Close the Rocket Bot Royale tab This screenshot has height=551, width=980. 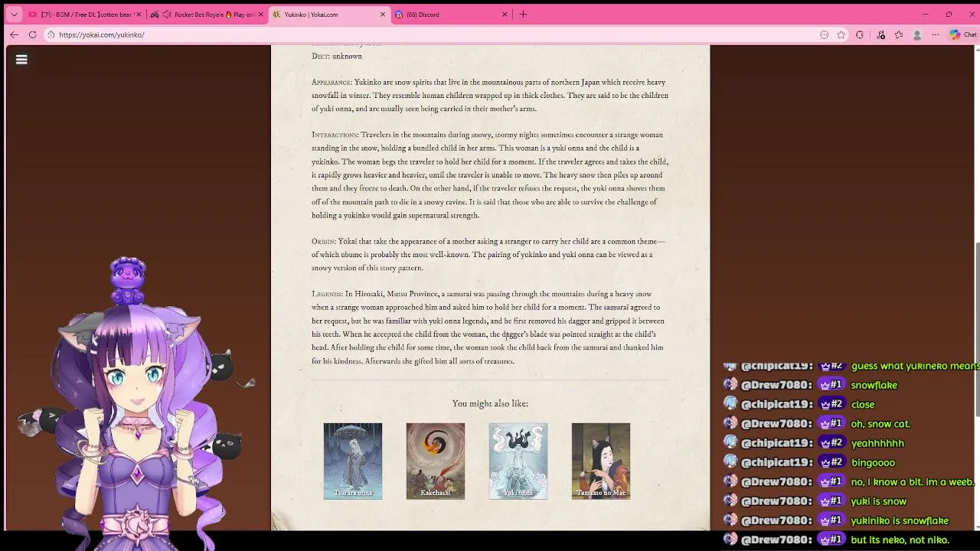[261, 15]
